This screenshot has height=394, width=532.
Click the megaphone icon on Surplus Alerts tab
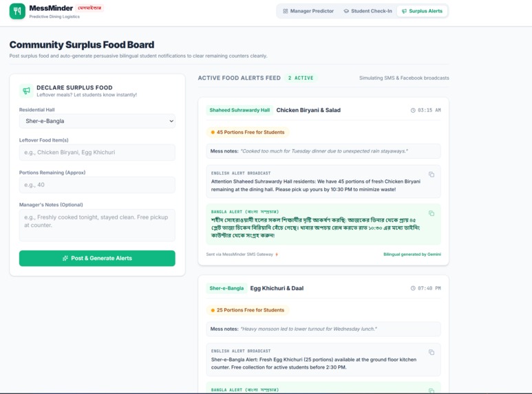[404, 11]
